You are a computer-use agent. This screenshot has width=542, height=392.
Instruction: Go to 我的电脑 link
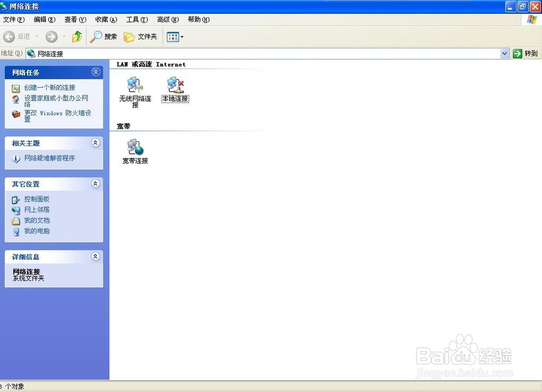coord(37,231)
